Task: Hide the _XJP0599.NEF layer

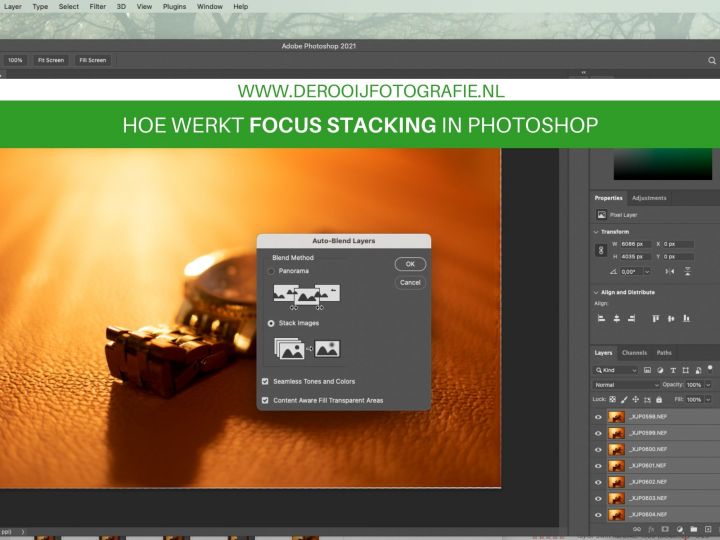Action: (x=598, y=433)
